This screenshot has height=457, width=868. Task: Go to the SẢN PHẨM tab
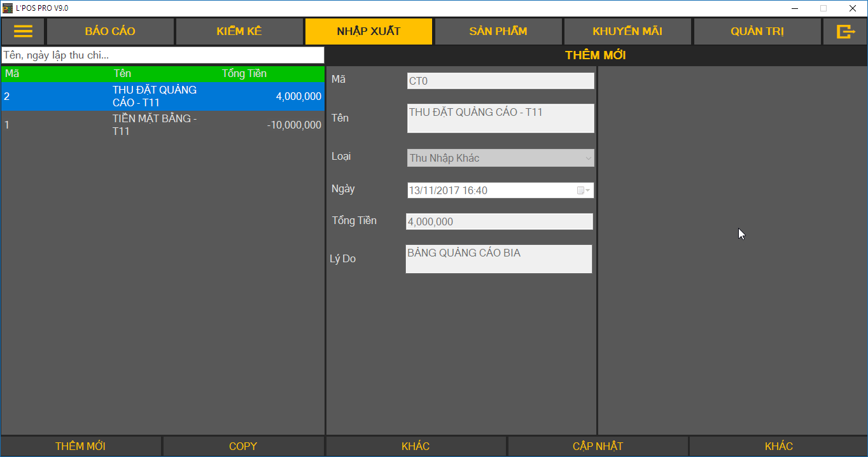pos(498,31)
